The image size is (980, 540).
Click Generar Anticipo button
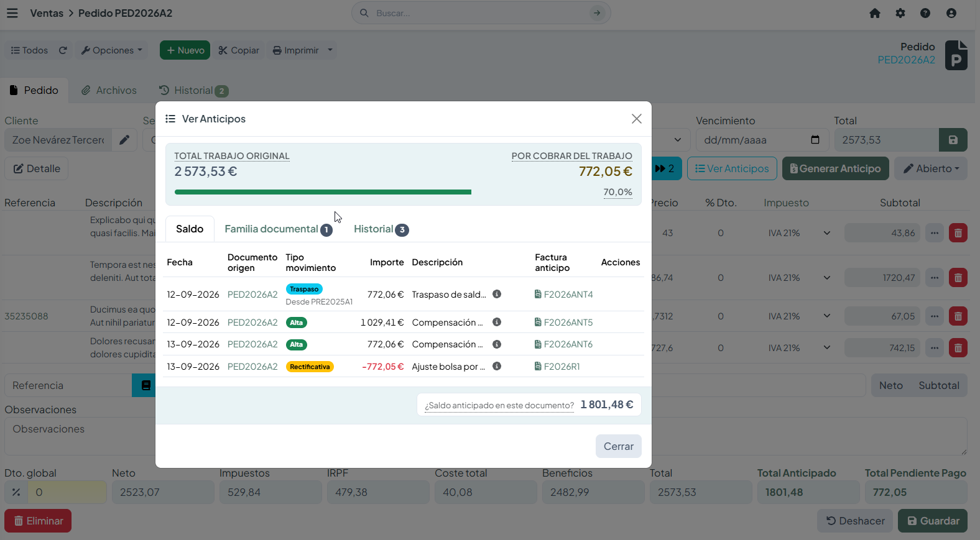pos(835,168)
